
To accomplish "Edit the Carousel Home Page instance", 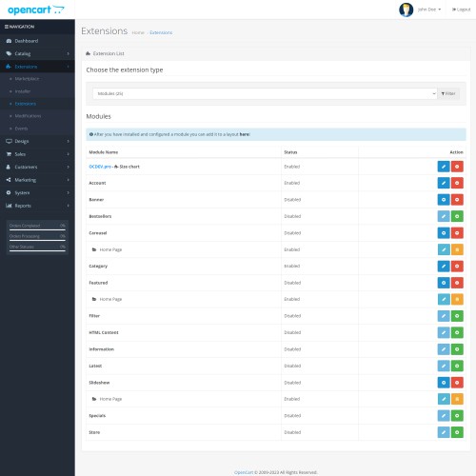I will [444, 249].
